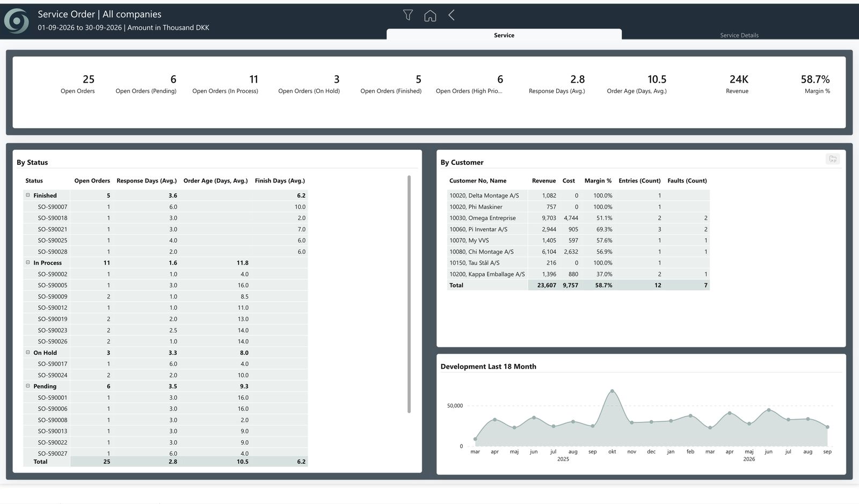Click the By Customer drill icon
The height and width of the screenshot is (504, 859).
(833, 159)
